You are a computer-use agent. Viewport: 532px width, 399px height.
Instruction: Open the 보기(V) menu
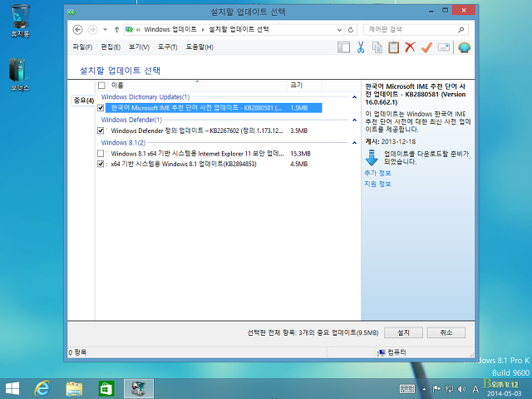point(139,47)
